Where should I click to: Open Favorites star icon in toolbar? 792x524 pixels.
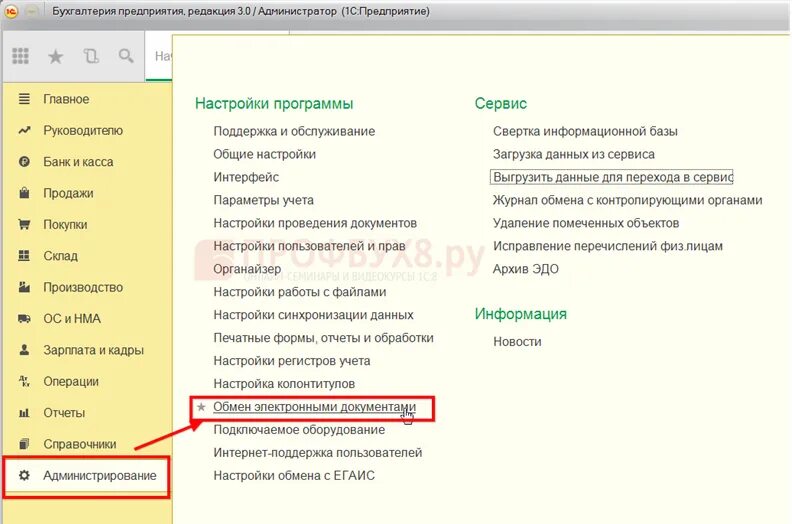pos(56,56)
